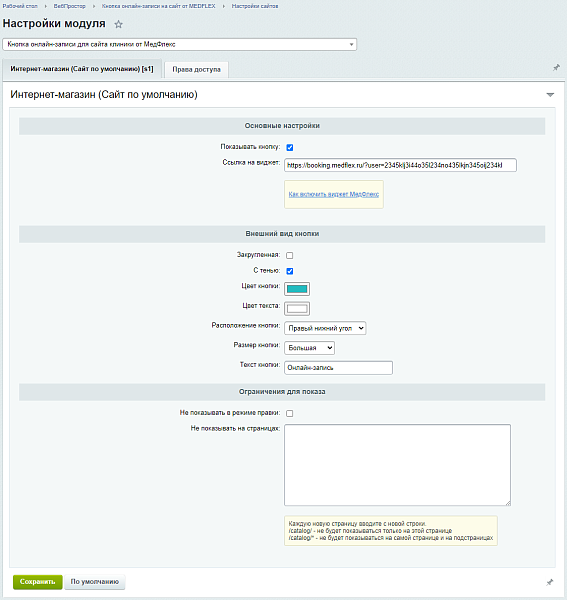
Task: Open Расположение кнопки dropdown
Action: [x=325, y=328]
